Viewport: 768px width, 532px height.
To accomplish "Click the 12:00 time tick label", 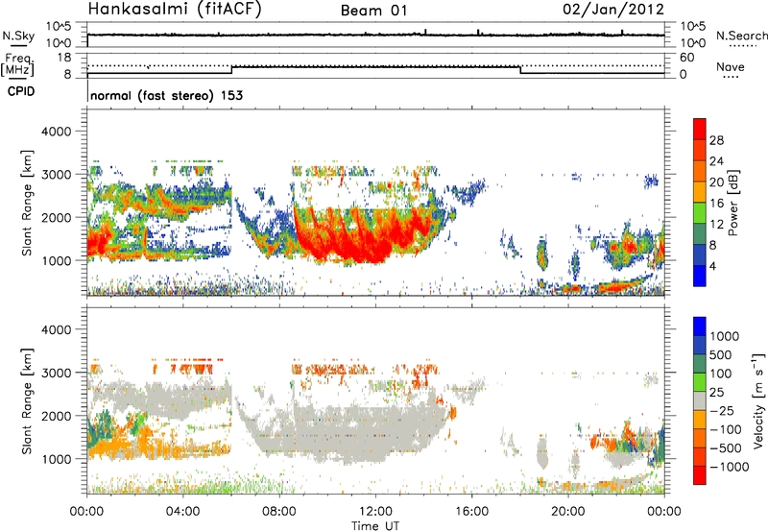I will (375, 512).
